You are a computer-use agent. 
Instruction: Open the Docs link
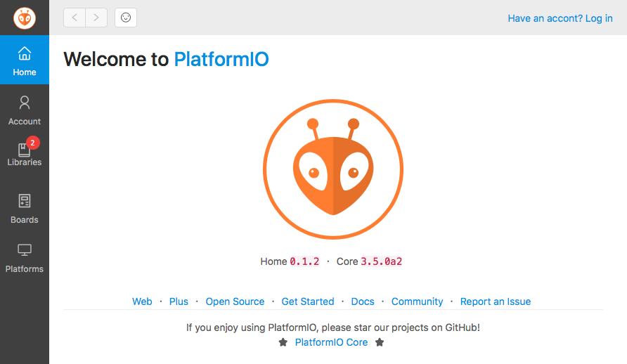coord(362,301)
